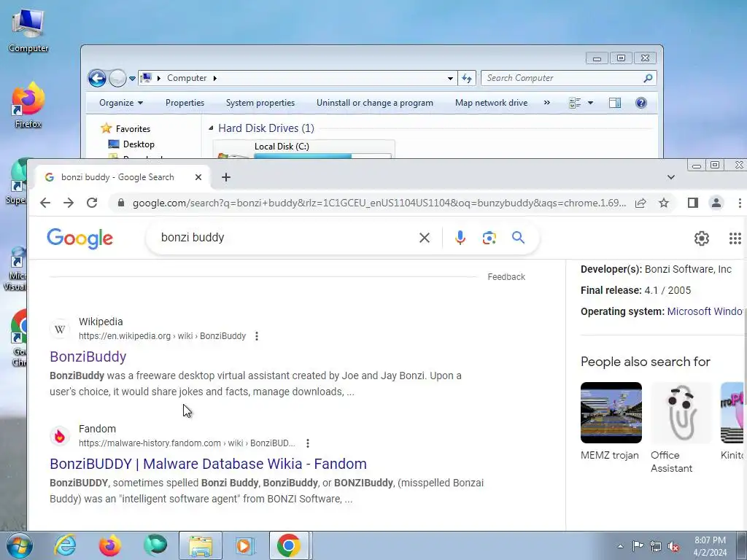Open Firefox desktop shortcut
747x560 pixels.
click(x=28, y=106)
